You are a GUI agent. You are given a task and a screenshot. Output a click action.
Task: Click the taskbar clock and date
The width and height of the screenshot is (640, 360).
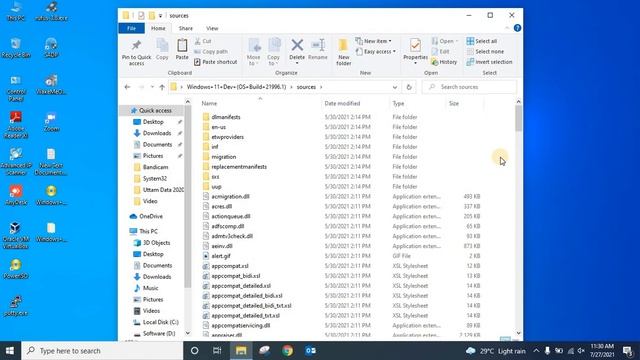[x=602, y=351]
